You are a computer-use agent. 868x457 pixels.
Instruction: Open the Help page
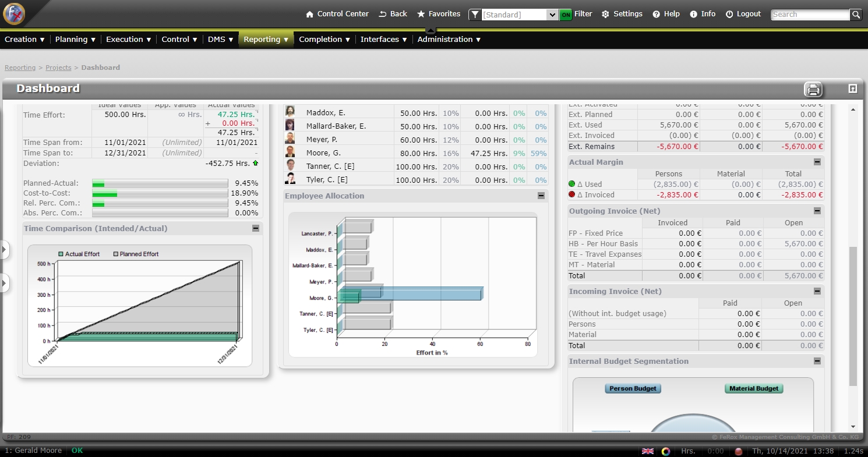tap(666, 14)
